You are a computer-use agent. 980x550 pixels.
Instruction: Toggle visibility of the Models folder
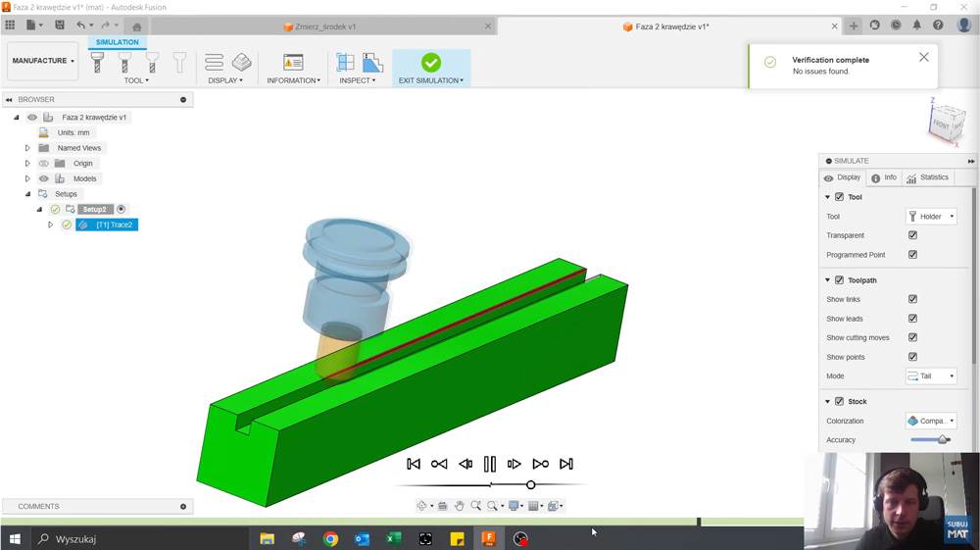(x=44, y=178)
